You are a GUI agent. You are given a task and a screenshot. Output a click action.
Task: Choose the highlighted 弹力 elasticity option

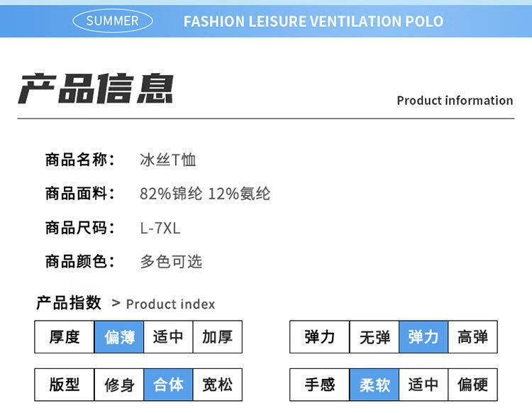tap(423, 337)
